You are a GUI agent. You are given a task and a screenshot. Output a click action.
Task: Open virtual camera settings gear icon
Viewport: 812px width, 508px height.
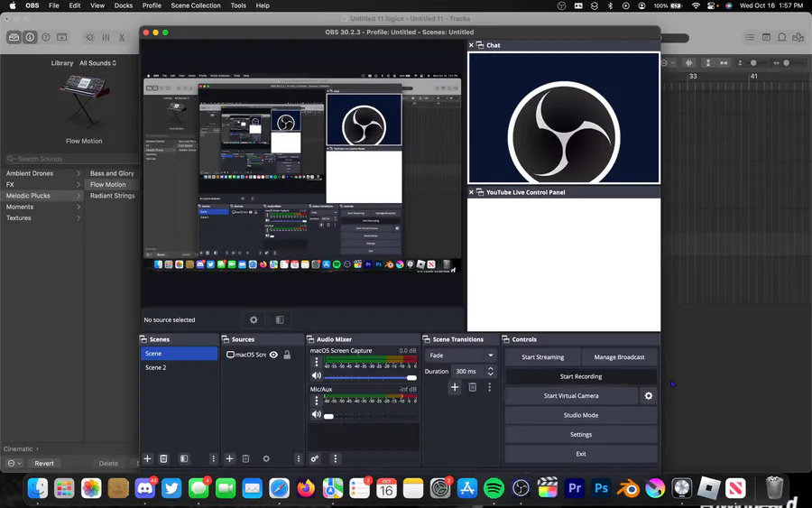(648, 396)
